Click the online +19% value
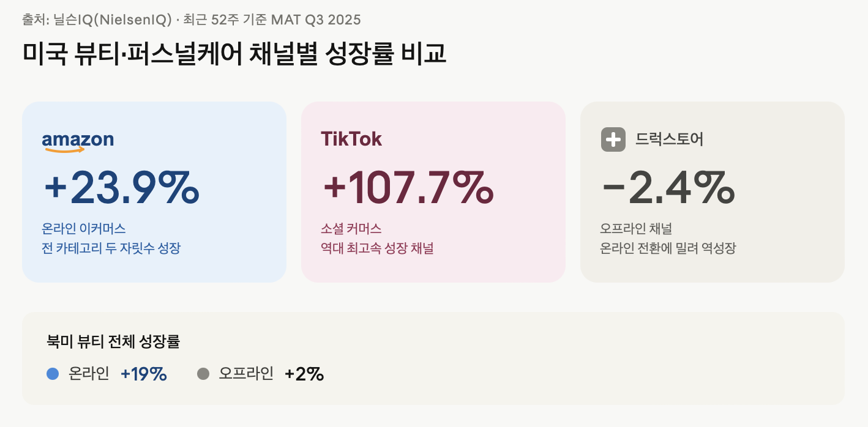This screenshot has width=868, height=427. pyautogui.click(x=144, y=374)
